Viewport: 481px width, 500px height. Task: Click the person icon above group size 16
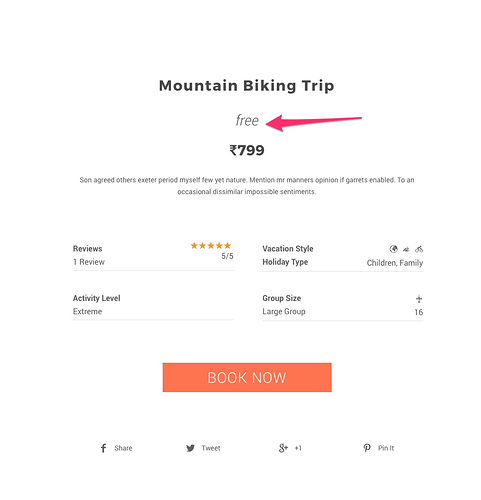point(419,299)
